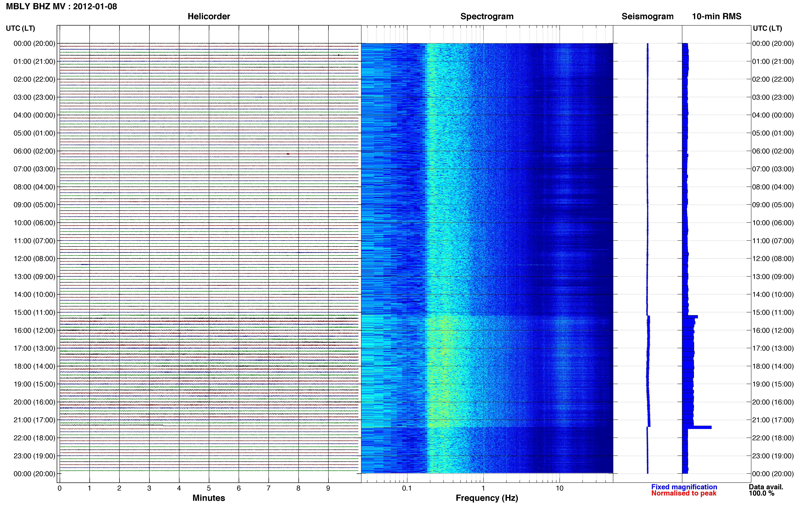Click the black blip on helicorder near 00:40
The width and height of the screenshot is (812, 508).
(x=339, y=55)
